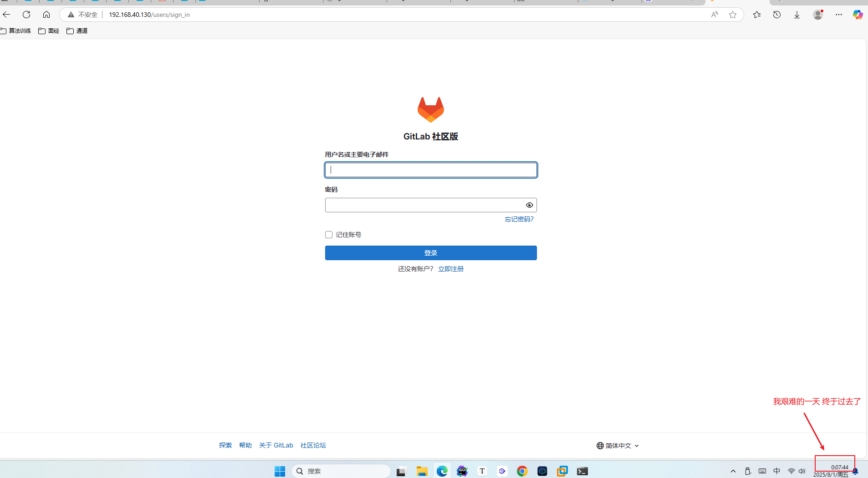Focus the 用户名或主要电子邮件 input field
This screenshot has height=478, width=868.
tap(431, 170)
